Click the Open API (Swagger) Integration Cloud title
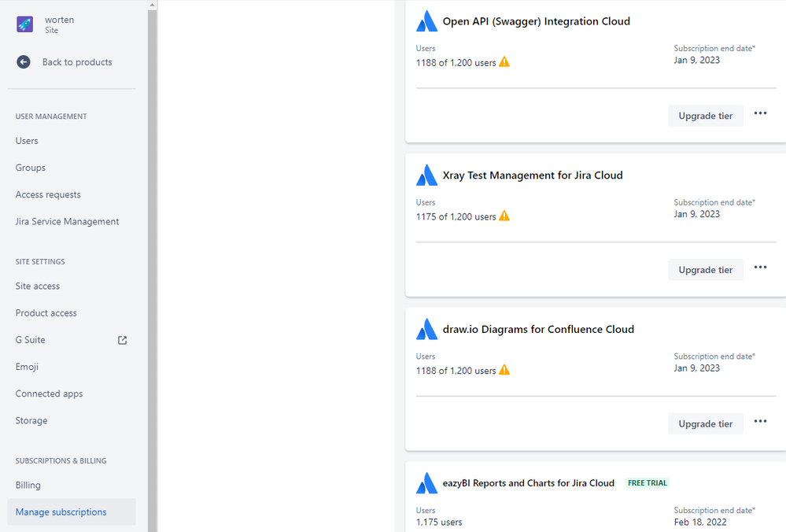Screen dimensions: 786x532 click(x=537, y=21)
